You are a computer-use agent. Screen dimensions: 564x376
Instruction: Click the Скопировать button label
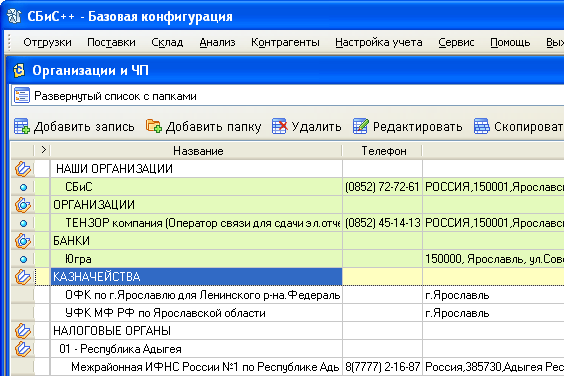point(529,127)
